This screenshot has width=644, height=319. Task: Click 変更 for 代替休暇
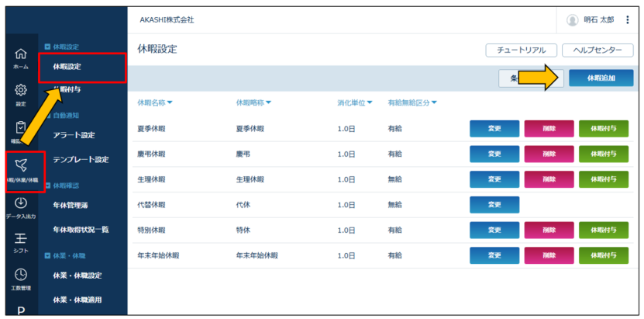pos(494,205)
